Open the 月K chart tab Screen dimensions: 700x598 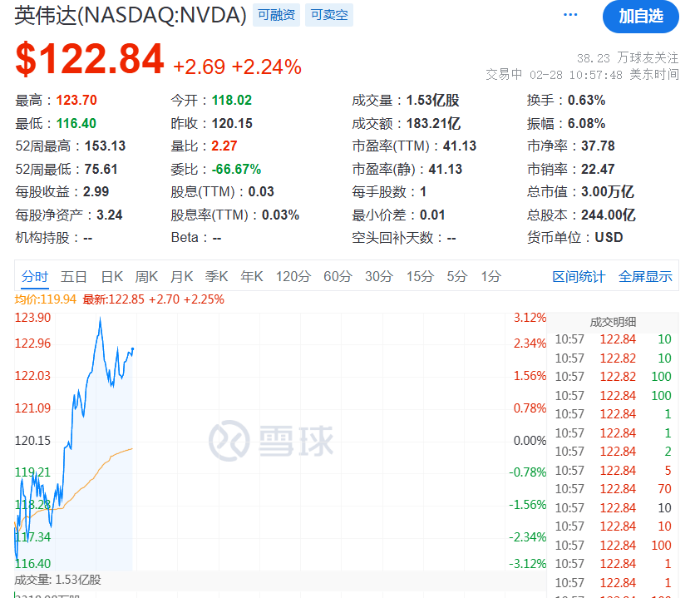pos(181,276)
